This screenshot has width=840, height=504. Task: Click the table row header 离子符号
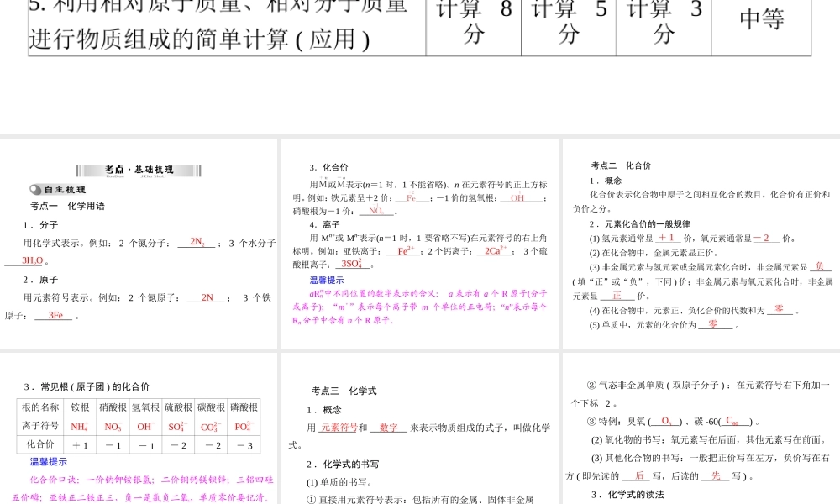40,426
